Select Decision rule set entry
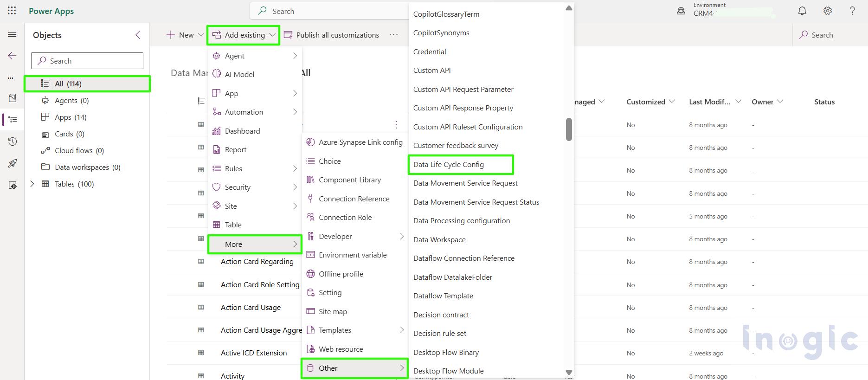The height and width of the screenshot is (380, 868). [x=440, y=333]
